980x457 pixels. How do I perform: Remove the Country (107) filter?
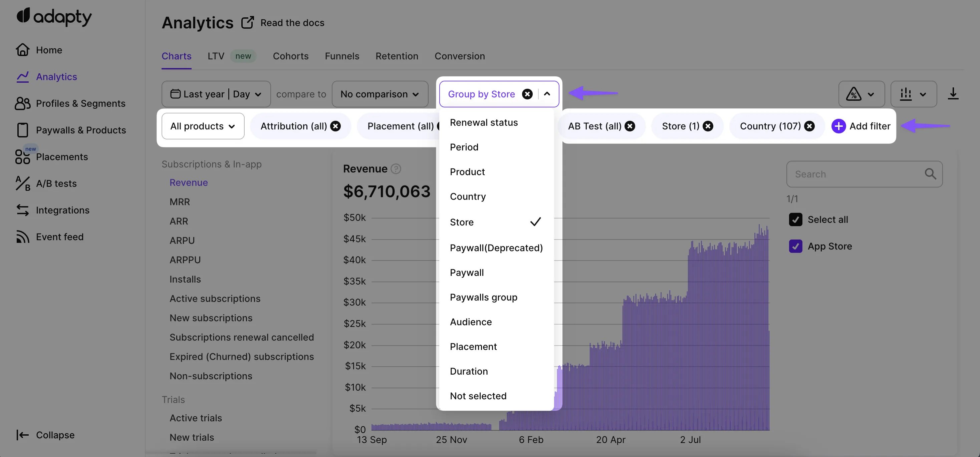pos(809,126)
